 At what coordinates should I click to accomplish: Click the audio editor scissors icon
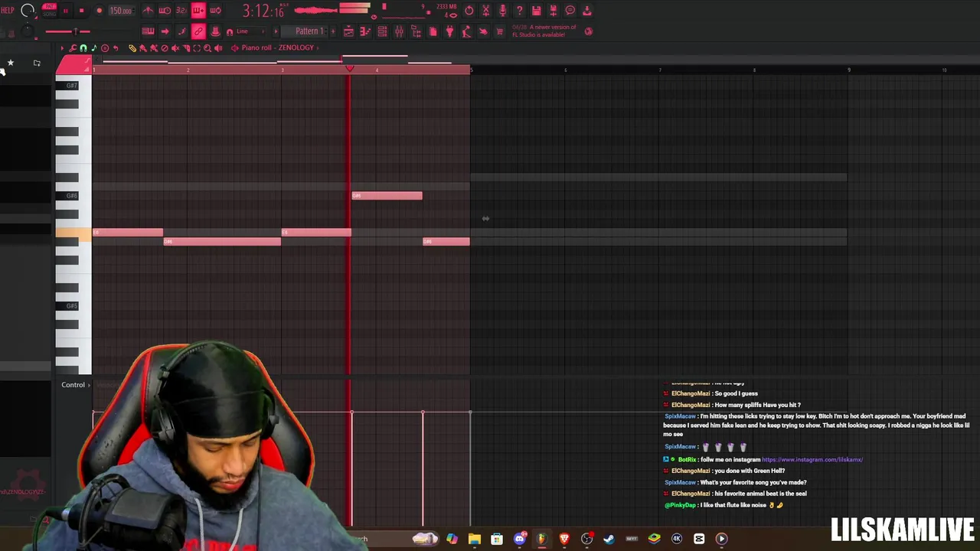[485, 11]
